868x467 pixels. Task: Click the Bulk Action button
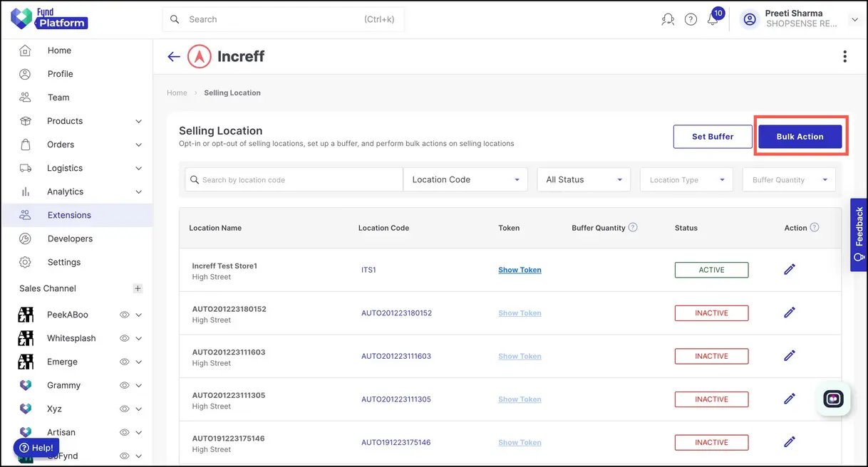coord(800,137)
